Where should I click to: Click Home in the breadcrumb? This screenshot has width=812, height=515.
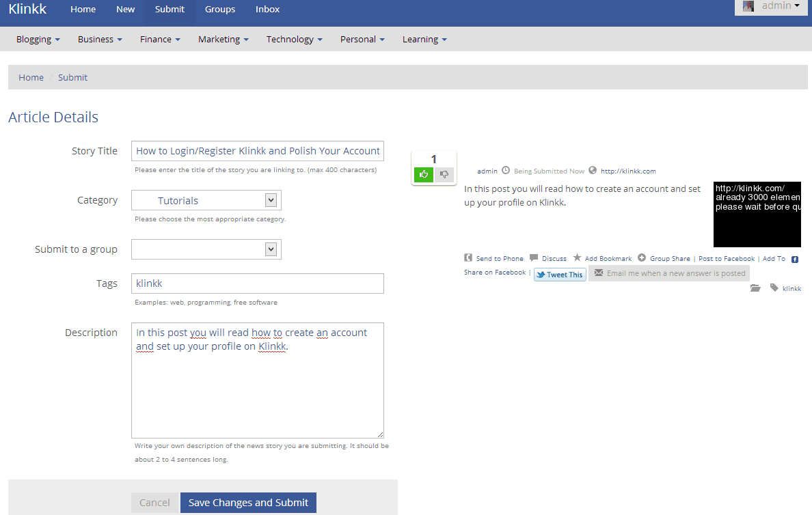(x=31, y=77)
